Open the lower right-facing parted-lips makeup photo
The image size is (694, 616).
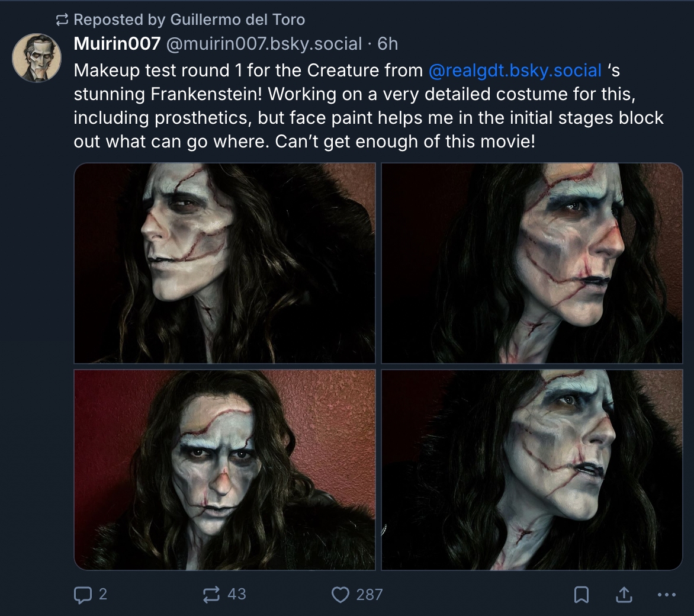532,470
